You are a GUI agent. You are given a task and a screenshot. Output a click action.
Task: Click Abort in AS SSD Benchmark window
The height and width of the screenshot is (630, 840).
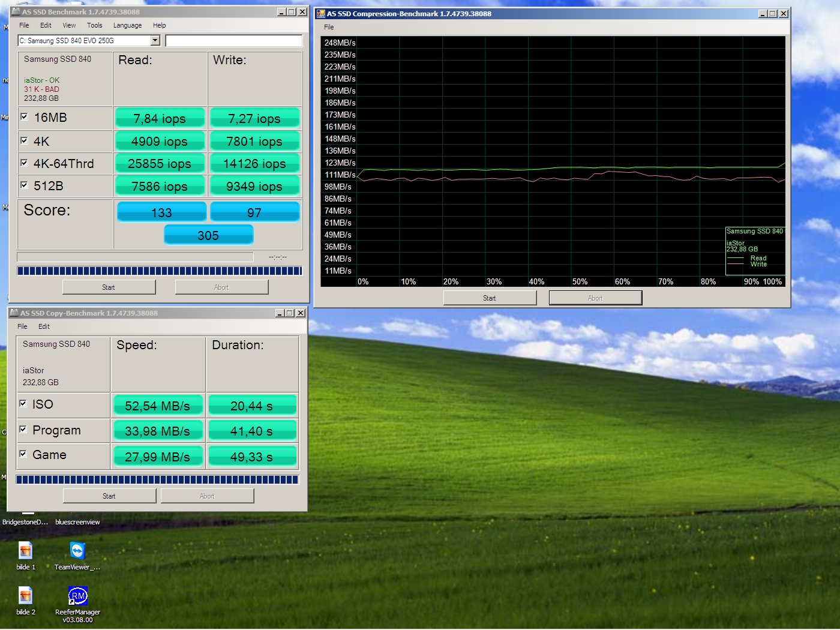[x=221, y=287]
